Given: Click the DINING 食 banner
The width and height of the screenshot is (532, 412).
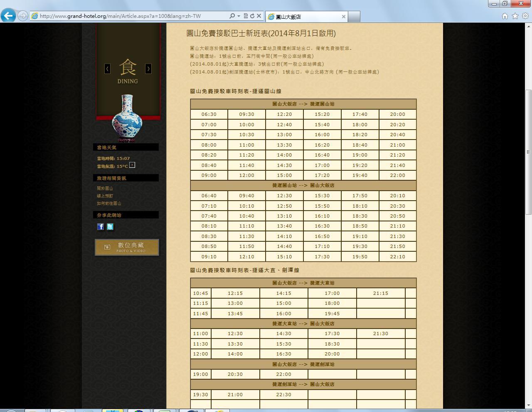Looking at the screenshot, I should coord(128,71).
